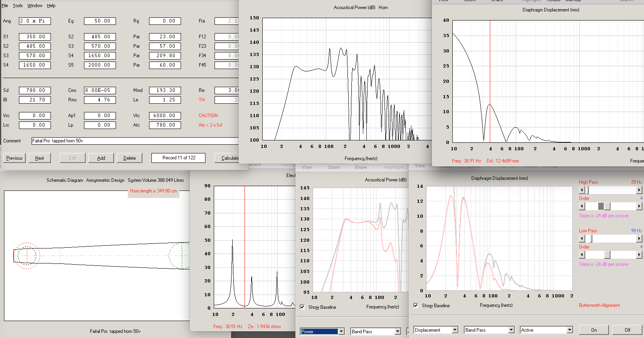The image size is (644, 338).
Task: Click the Par field showing 23.00
Action: coord(165,37)
